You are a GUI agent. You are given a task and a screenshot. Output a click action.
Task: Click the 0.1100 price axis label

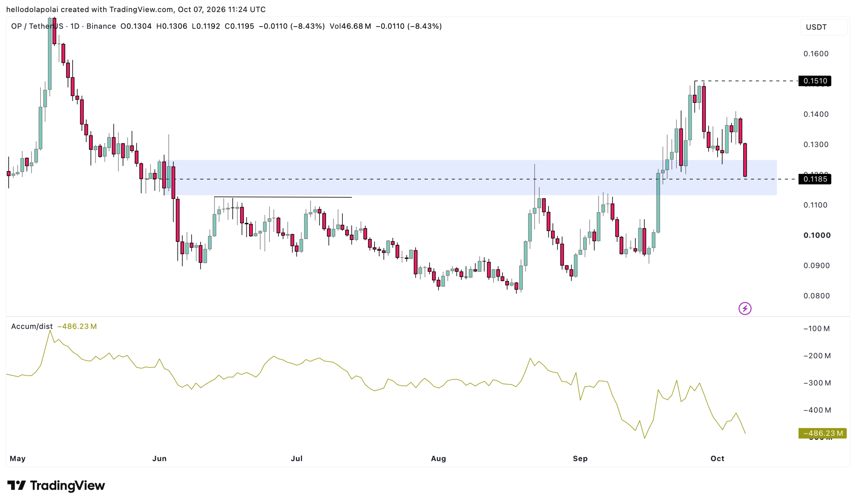pyautogui.click(x=816, y=205)
